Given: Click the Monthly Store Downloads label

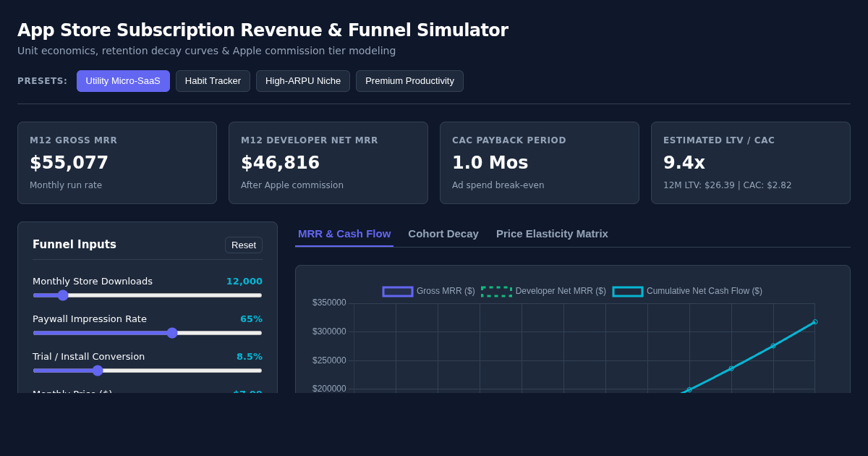Looking at the screenshot, I should [x=93, y=282].
